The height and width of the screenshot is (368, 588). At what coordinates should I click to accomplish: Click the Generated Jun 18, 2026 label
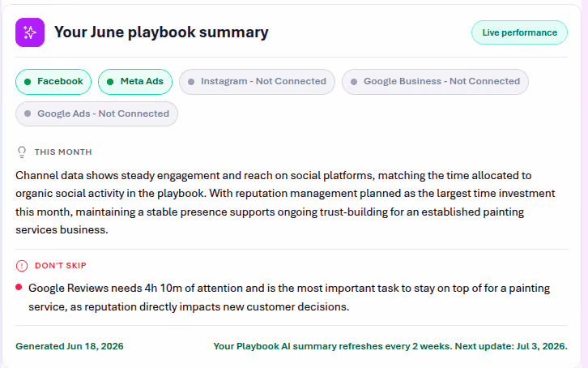70,346
